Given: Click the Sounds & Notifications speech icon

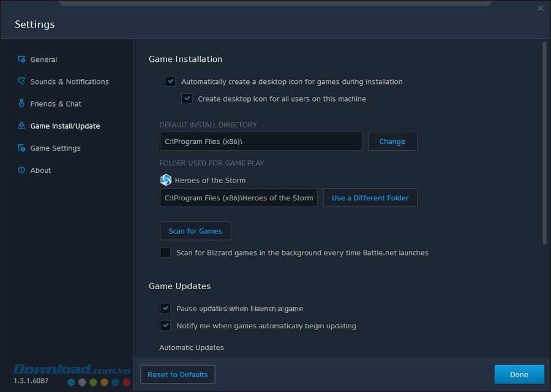Looking at the screenshot, I should [x=22, y=81].
